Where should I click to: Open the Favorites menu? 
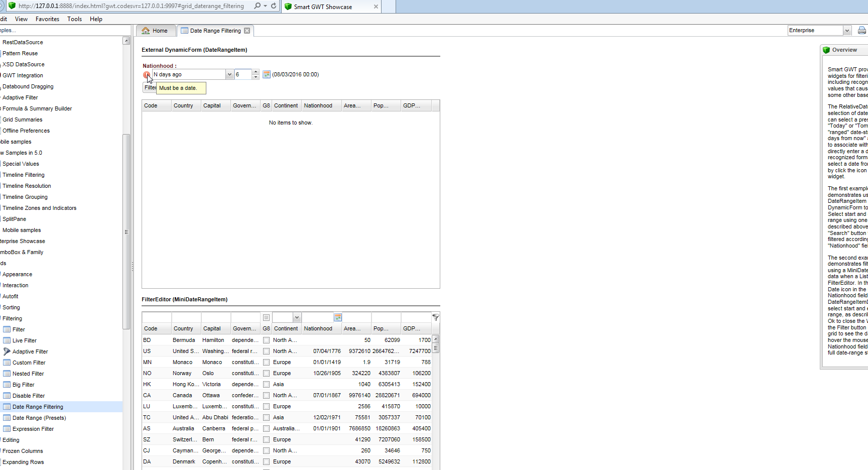point(47,19)
